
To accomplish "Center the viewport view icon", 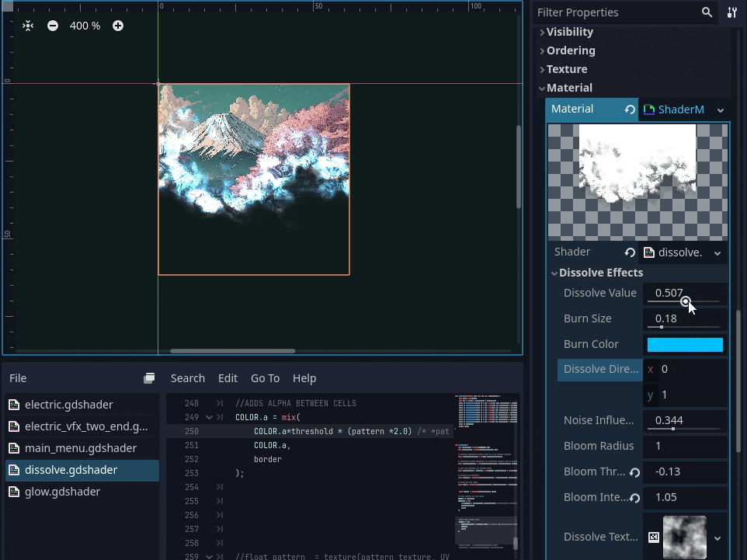I will tap(28, 26).
